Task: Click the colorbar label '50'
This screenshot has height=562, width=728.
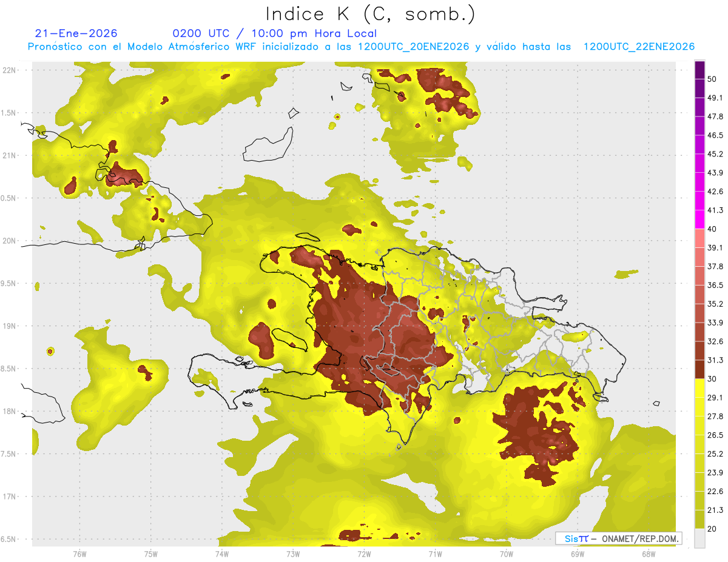Action: [x=712, y=79]
